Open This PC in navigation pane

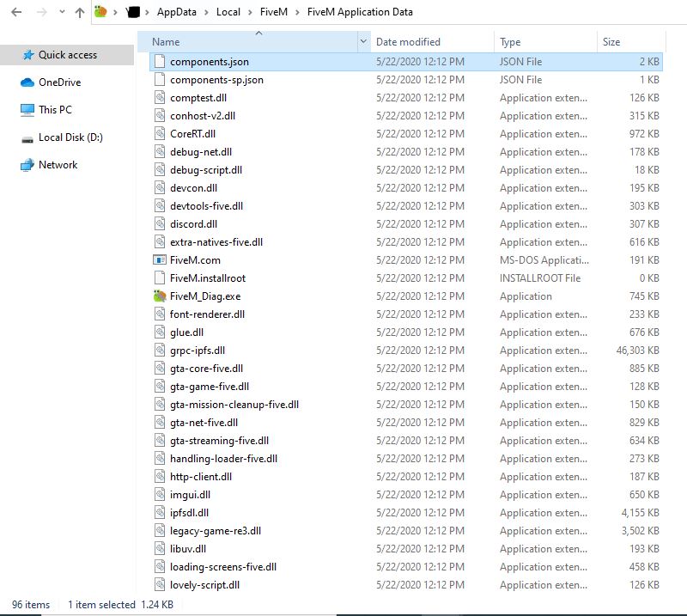(x=55, y=110)
